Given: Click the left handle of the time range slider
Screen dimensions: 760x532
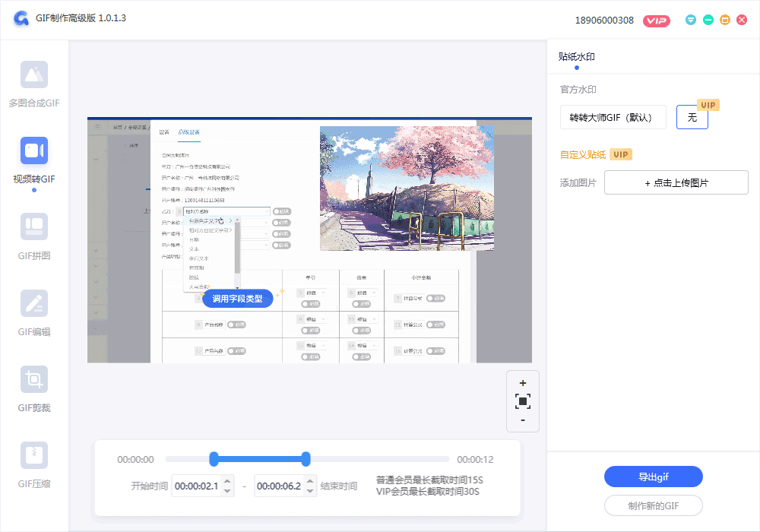Looking at the screenshot, I should point(214,458).
